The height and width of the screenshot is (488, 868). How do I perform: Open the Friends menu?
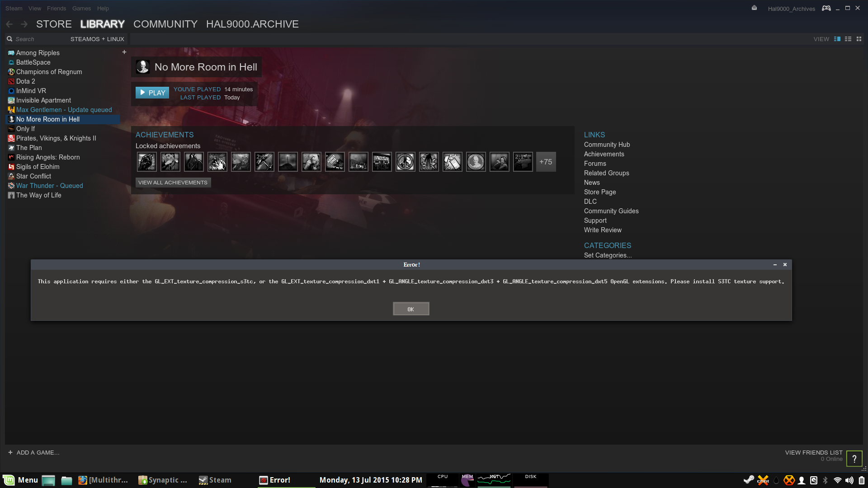tap(57, 8)
